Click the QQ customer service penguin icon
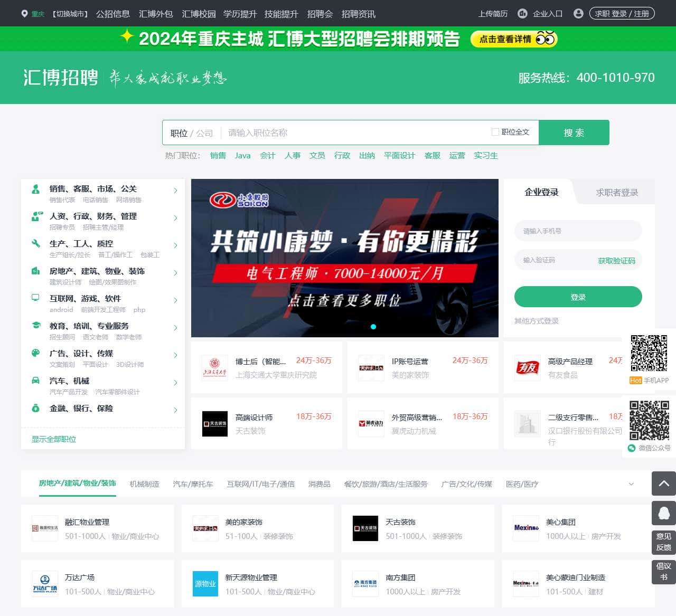Image resolution: width=676 pixels, height=616 pixels. pos(664,513)
